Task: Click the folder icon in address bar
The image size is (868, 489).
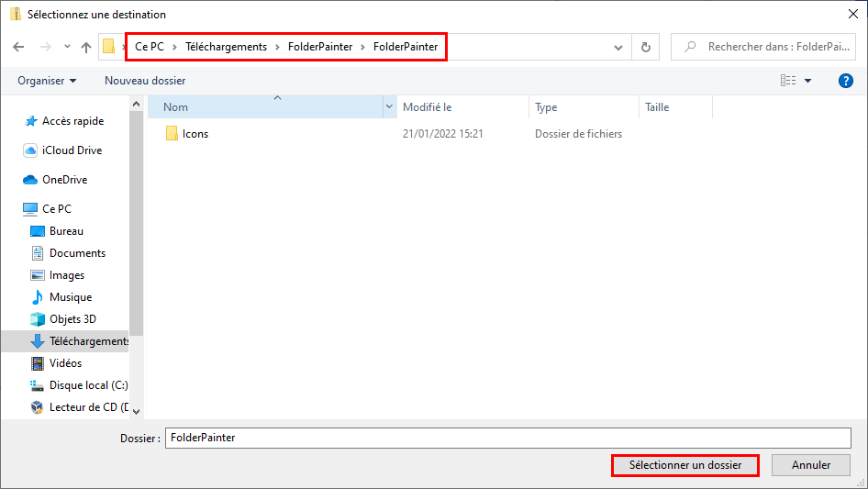Action: 108,47
